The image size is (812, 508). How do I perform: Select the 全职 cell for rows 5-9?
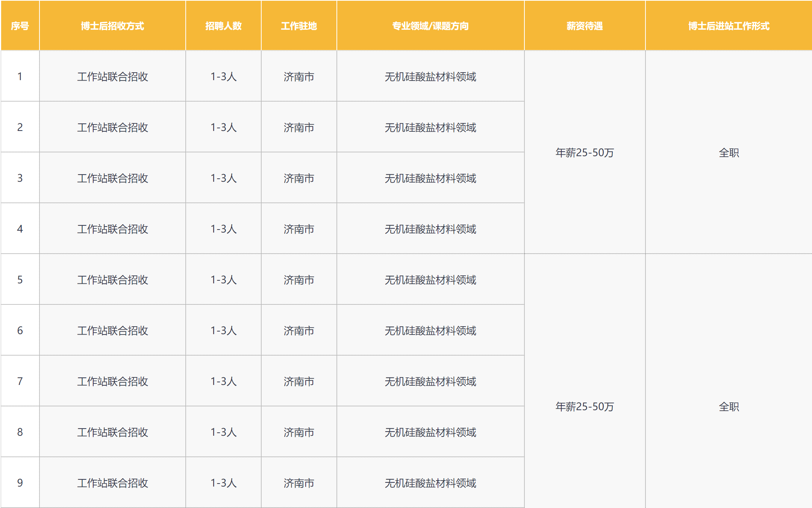tap(729, 407)
